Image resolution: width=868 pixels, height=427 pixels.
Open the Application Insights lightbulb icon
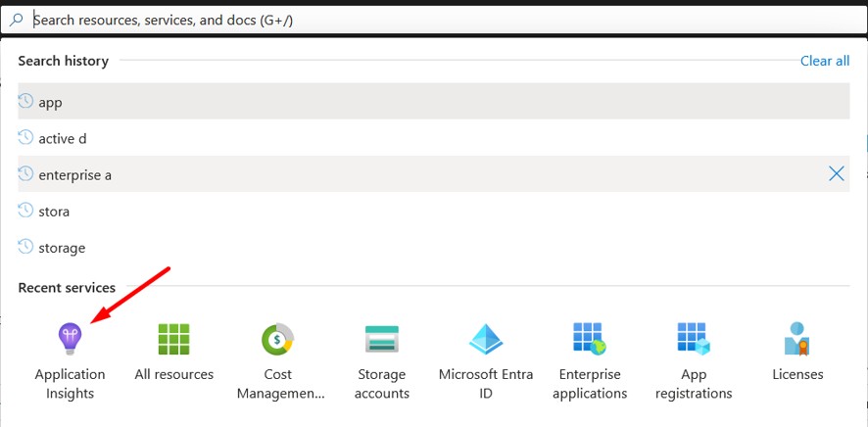coord(71,339)
